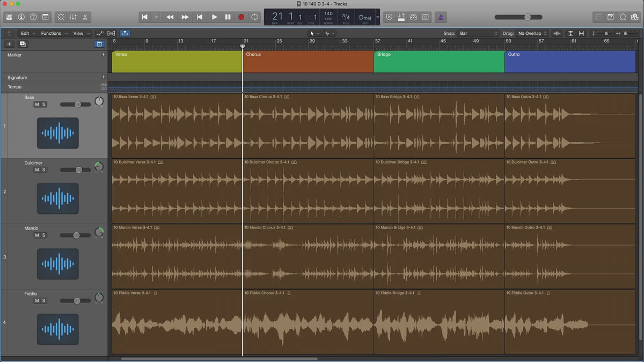Mute the Bass track
644x362 pixels.
37,105
